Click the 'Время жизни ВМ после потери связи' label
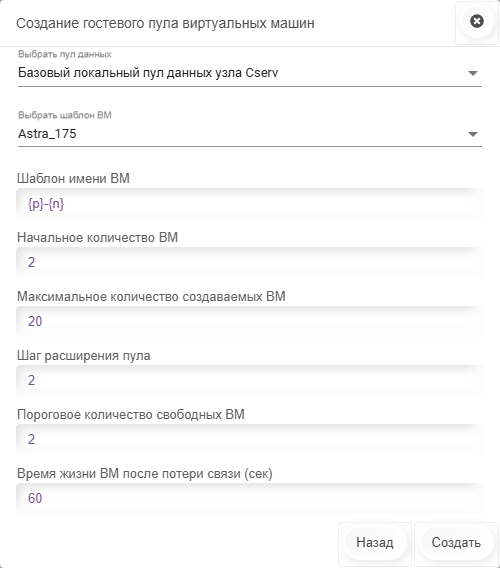The image size is (500, 568). pyautogui.click(x=129, y=474)
